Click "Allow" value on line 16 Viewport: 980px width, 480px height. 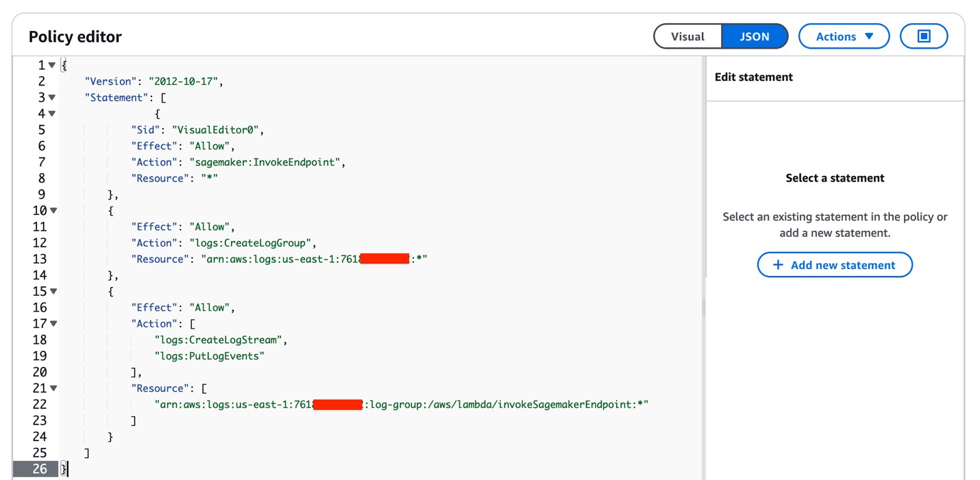pyautogui.click(x=209, y=307)
